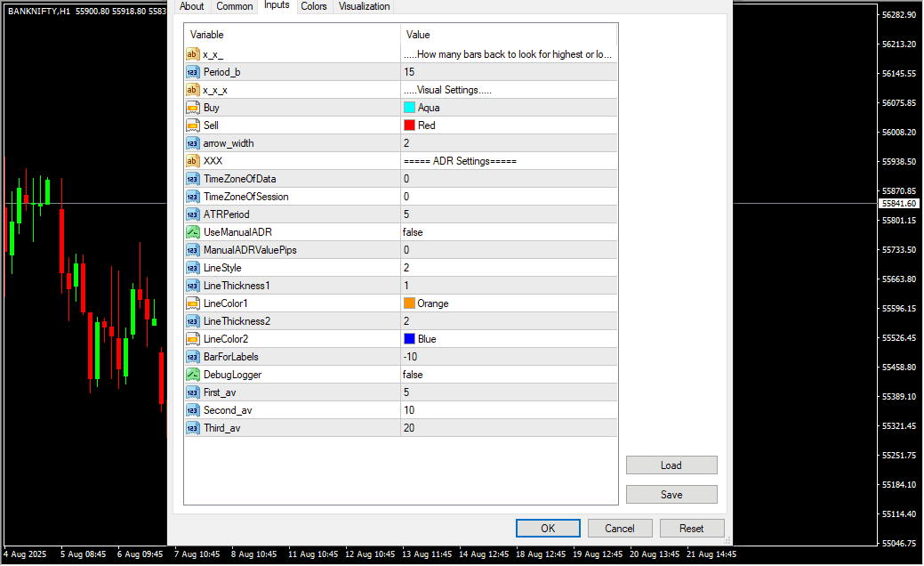Click the string icon beside XXX variable
The width and height of the screenshot is (924, 566).
[x=192, y=161]
